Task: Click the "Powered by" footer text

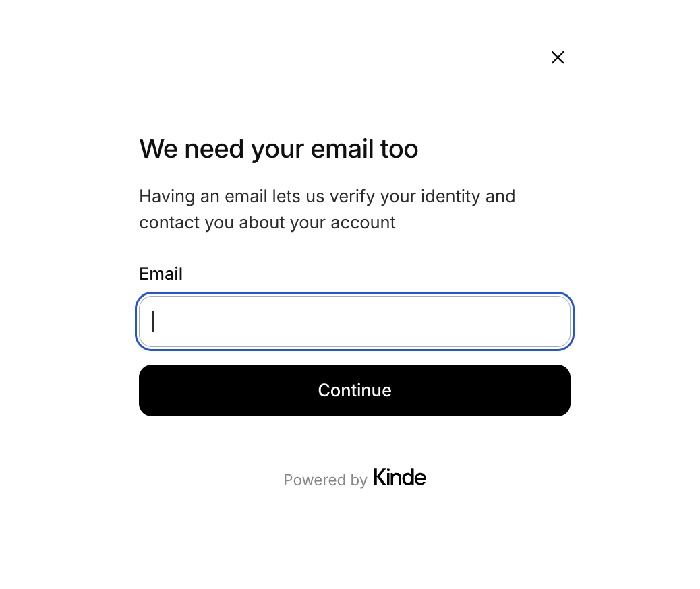Action: (x=325, y=480)
